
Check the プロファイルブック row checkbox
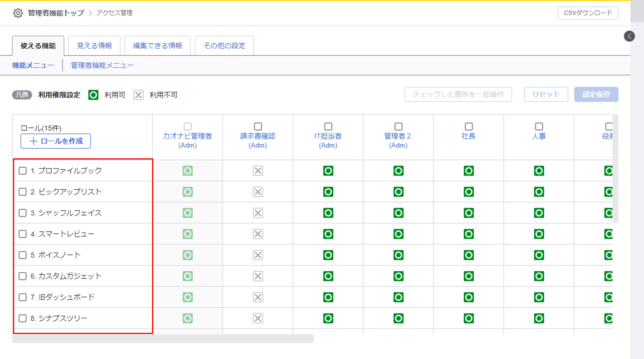coord(23,171)
